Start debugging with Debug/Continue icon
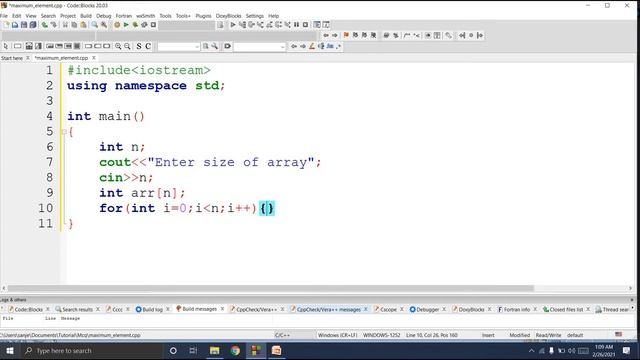Screen dimensions: 640x360 tap(233, 25)
